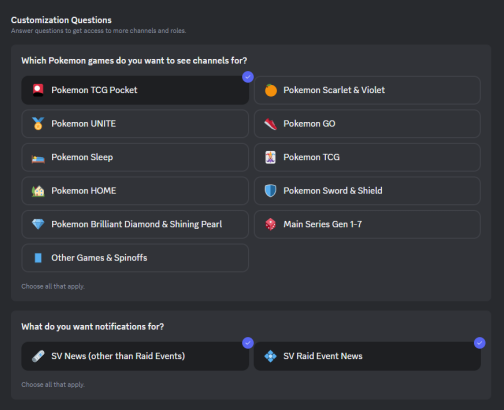
Task: Select the Pokemon HOME option
Action: tap(135, 191)
